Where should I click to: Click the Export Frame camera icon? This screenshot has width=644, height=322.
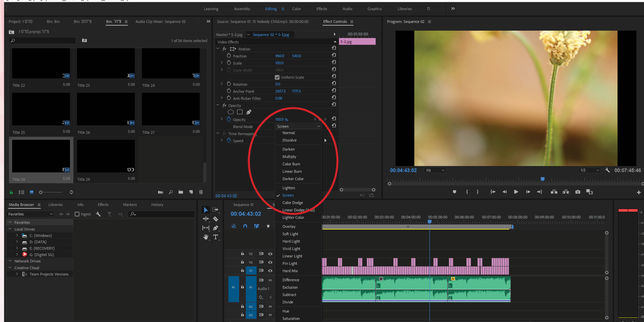[x=577, y=192]
